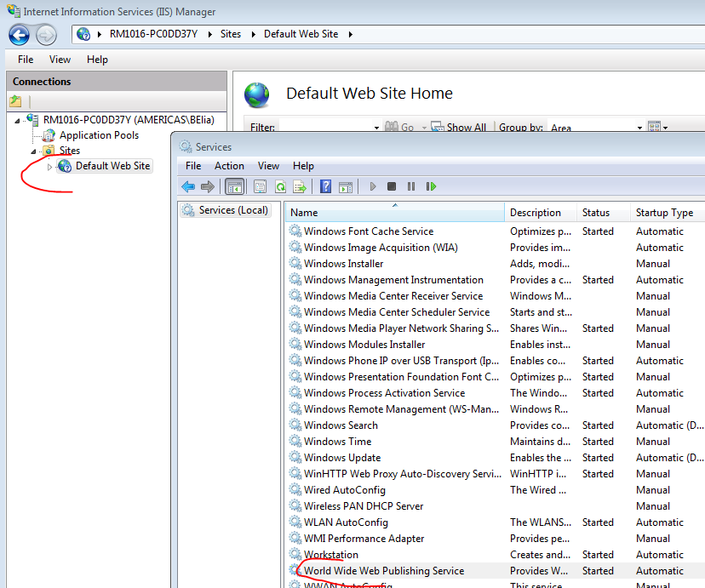The image size is (705, 588).
Task: Click the Help question mark toolbar icon
Action: click(325, 186)
